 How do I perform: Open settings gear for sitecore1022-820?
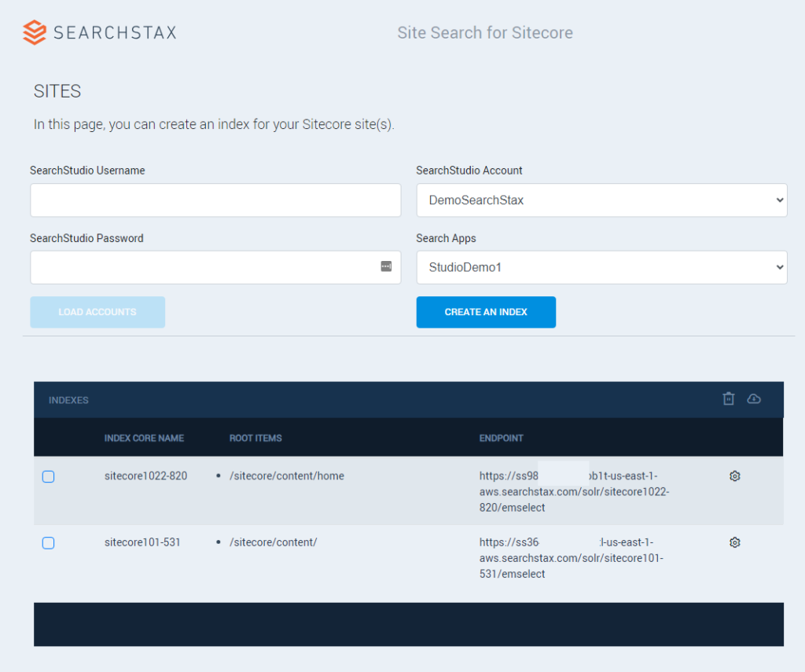click(x=735, y=476)
